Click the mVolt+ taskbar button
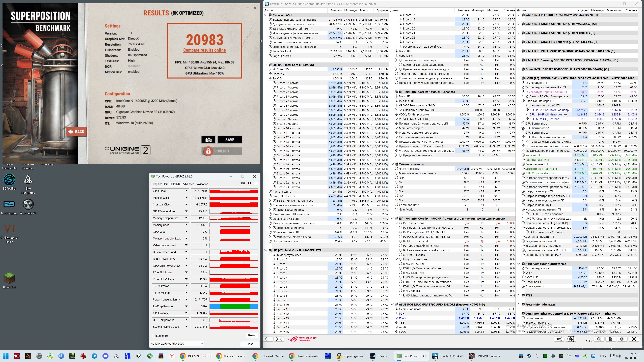This screenshot has width=644, height=362. tap(380, 356)
